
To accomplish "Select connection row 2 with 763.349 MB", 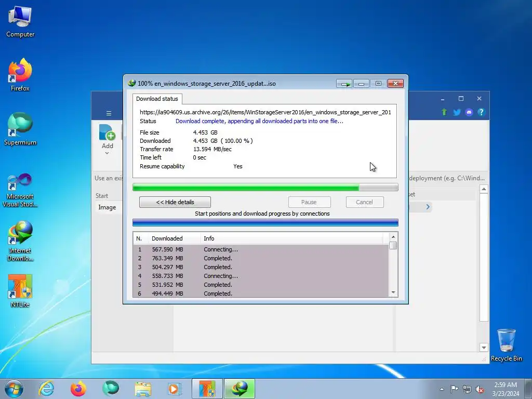I will click(261, 258).
